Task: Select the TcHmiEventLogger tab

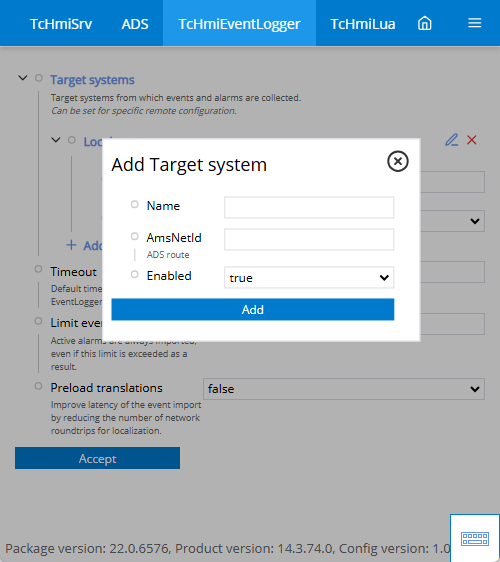Action: click(x=239, y=23)
